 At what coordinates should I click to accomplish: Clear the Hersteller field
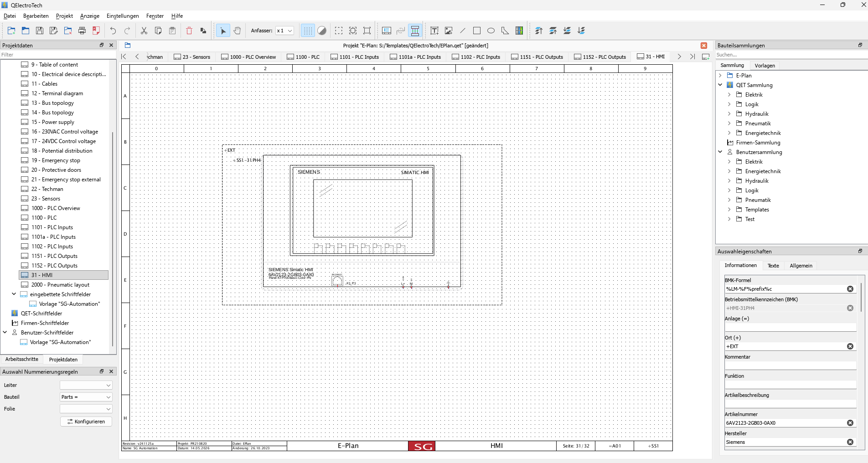click(850, 442)
